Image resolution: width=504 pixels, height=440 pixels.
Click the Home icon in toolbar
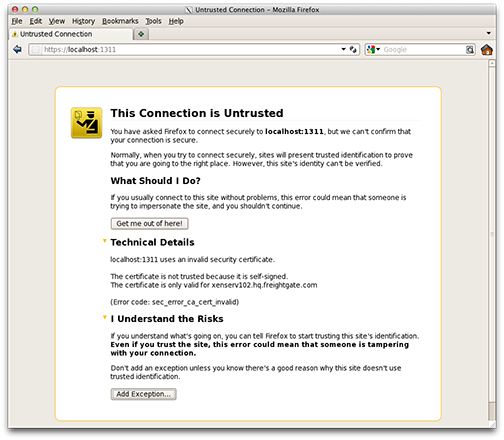coord(486,50)
